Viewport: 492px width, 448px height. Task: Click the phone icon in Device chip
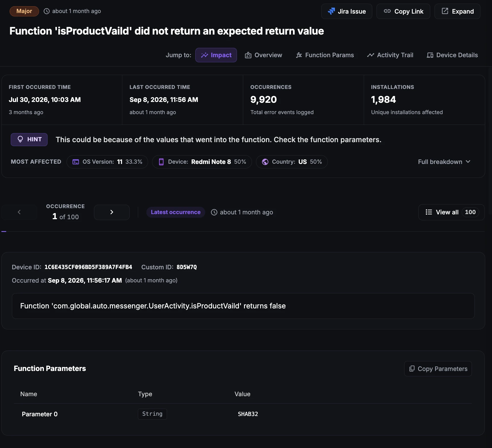(x=161, y=162)
